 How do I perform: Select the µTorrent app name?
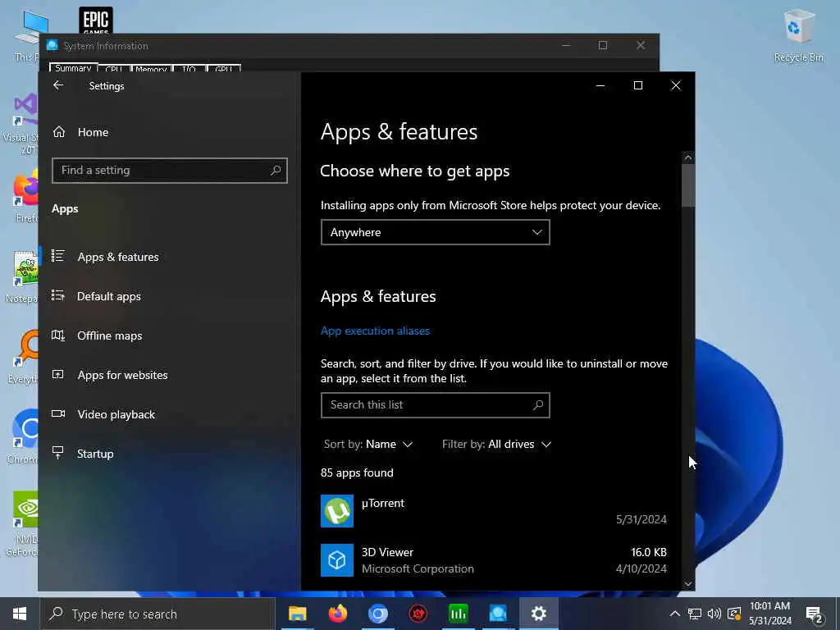(383, 504)
